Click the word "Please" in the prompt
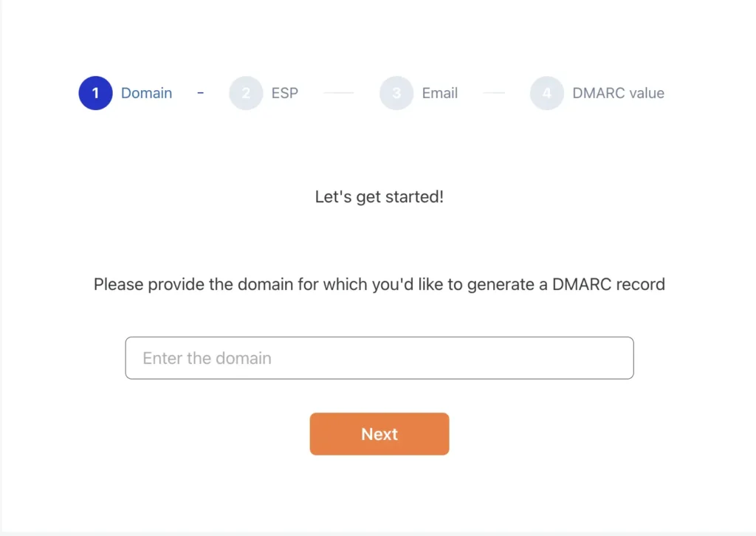The width and height of the screenshot is (756, 536). [x=118, y=284]
